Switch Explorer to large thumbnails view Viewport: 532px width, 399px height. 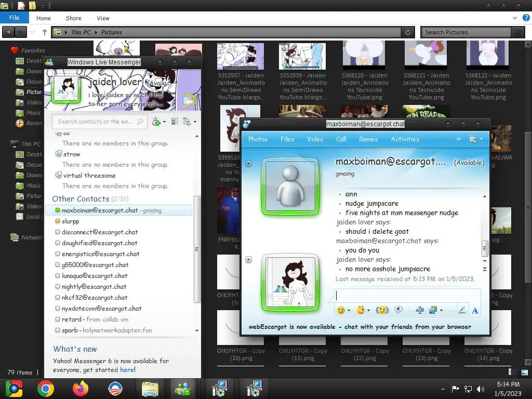(525, 372)
